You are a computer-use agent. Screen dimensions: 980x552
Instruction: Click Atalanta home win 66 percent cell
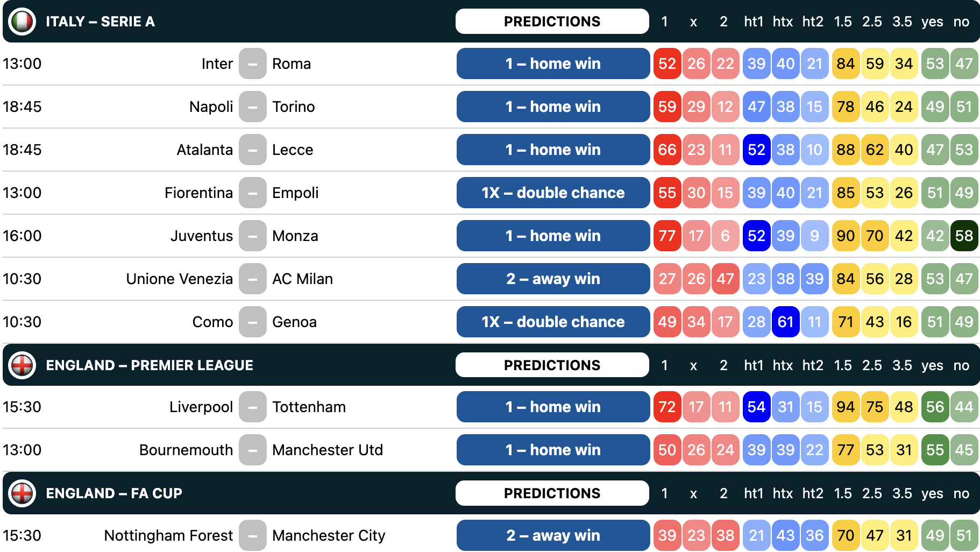tap(667, 150)
